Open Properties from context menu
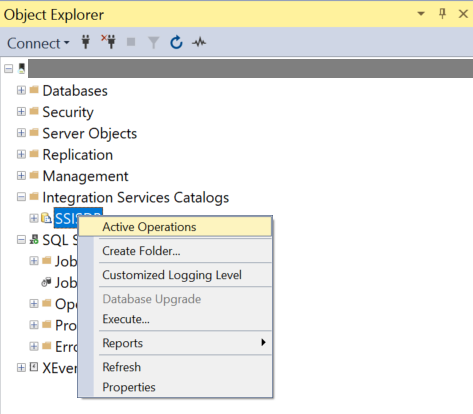The width and height of the screenshot is (473, 414). (175, 387)
